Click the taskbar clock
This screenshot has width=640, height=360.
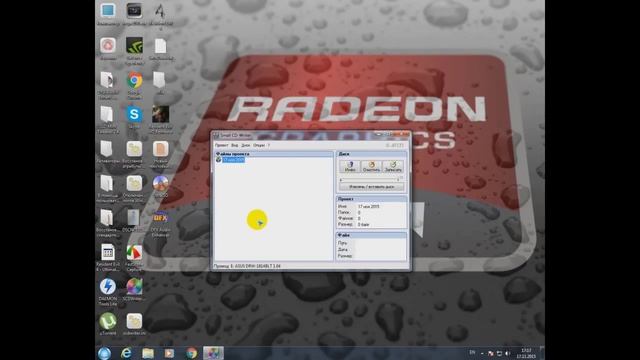tap(527, 353)
